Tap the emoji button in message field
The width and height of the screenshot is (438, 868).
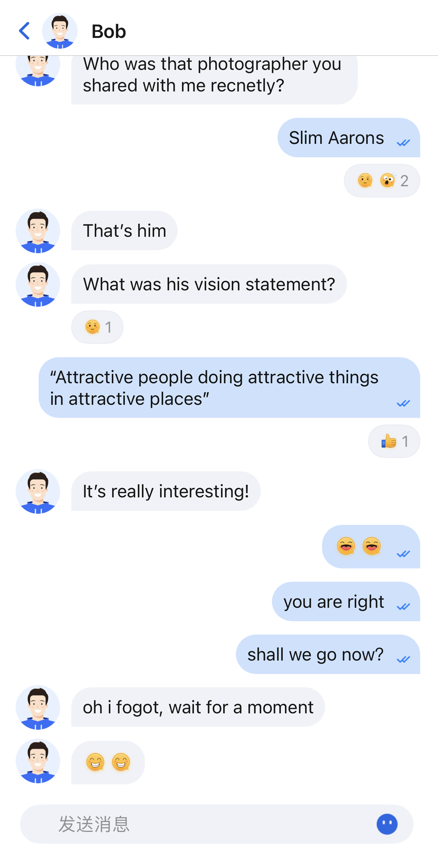[x=387, y=824]
